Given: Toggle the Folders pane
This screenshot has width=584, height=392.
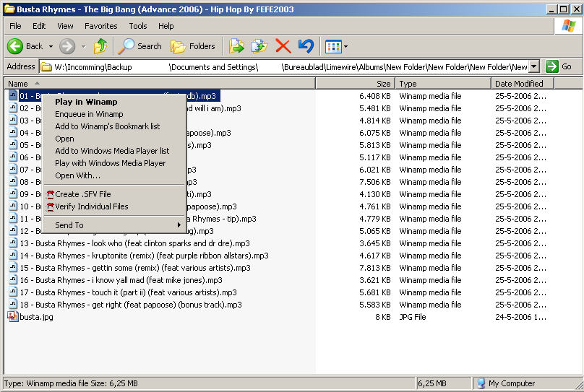Looking at the screenshot, I should [x=193, y=46].
